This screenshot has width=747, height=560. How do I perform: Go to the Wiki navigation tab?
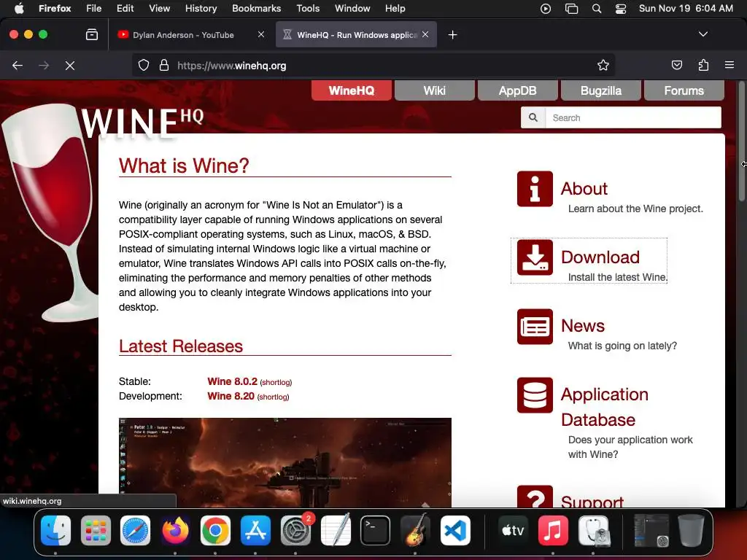point(435,90)
